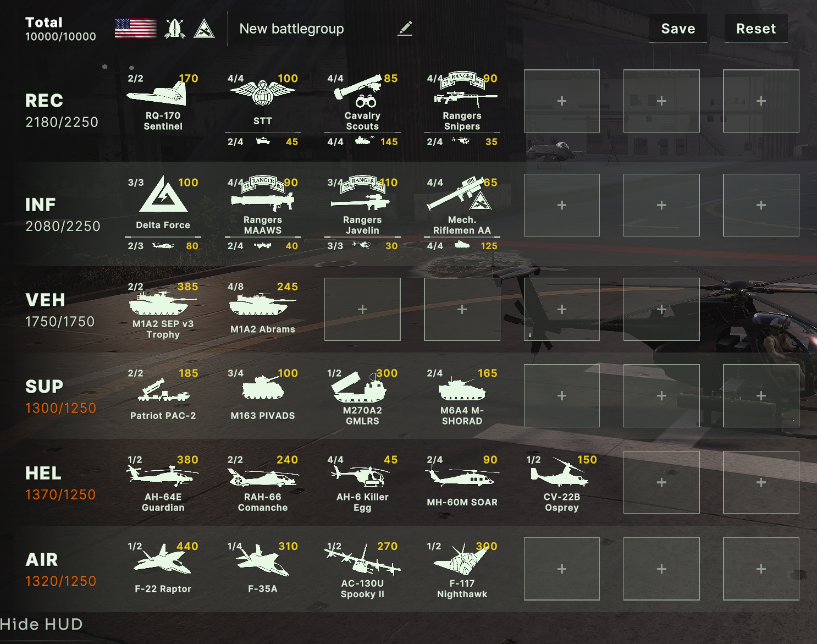Image resolution: width=817 pixels, height=644 pixels.
Task: Hide the HUD
Action: (x=42, y=624)
